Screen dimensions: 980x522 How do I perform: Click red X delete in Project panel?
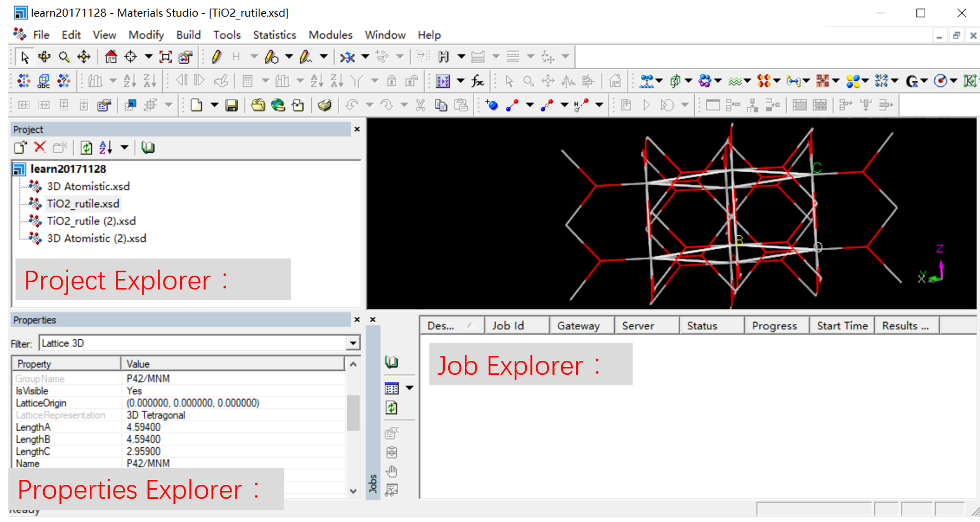(40, 147)
